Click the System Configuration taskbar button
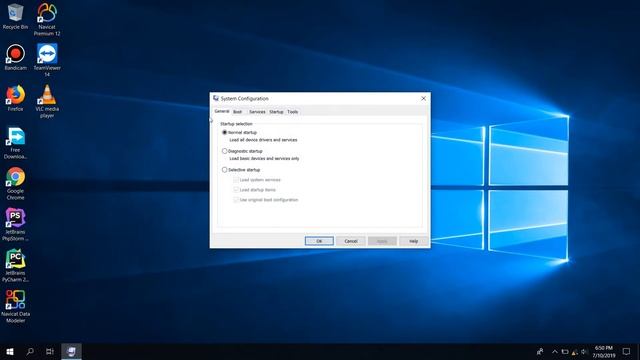 pyautogui.click(x=71, y=351)
